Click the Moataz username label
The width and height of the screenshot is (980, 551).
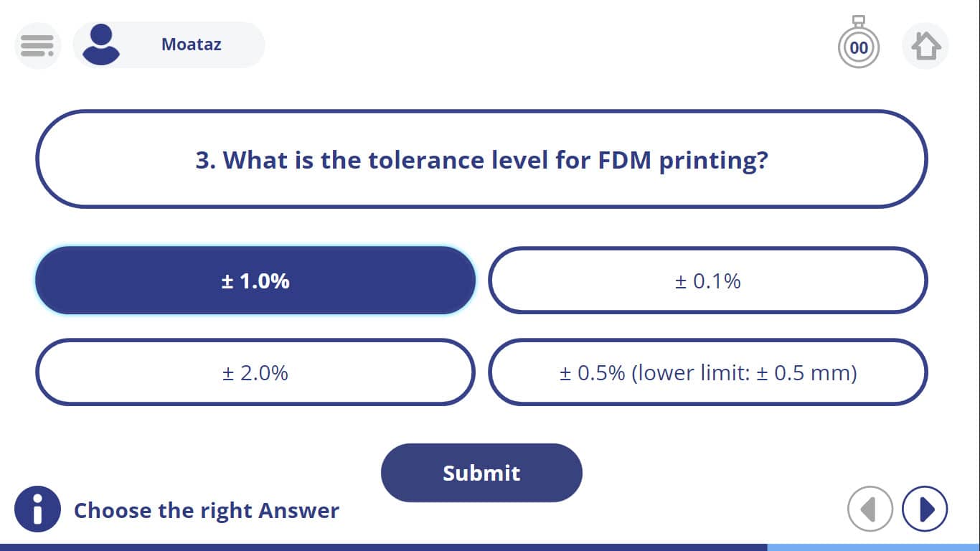[x=191, y=44]
